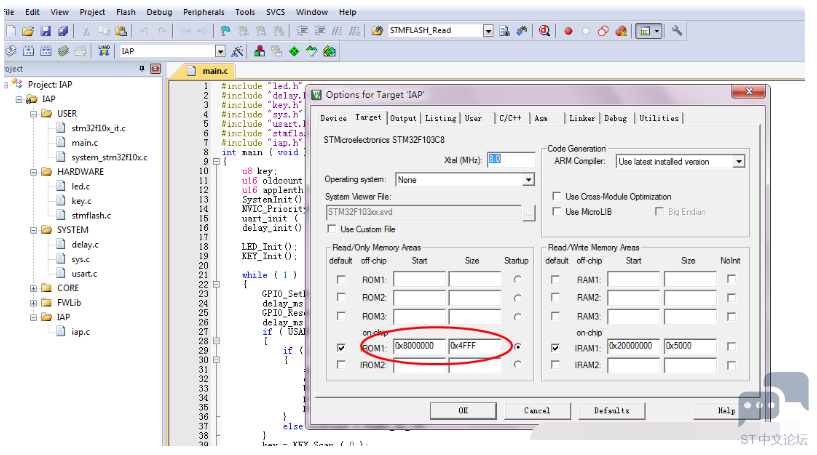Close the Project panel with red X
This screenshot has height=455, width=817.
pyautogui.click(x=155, y=69)
